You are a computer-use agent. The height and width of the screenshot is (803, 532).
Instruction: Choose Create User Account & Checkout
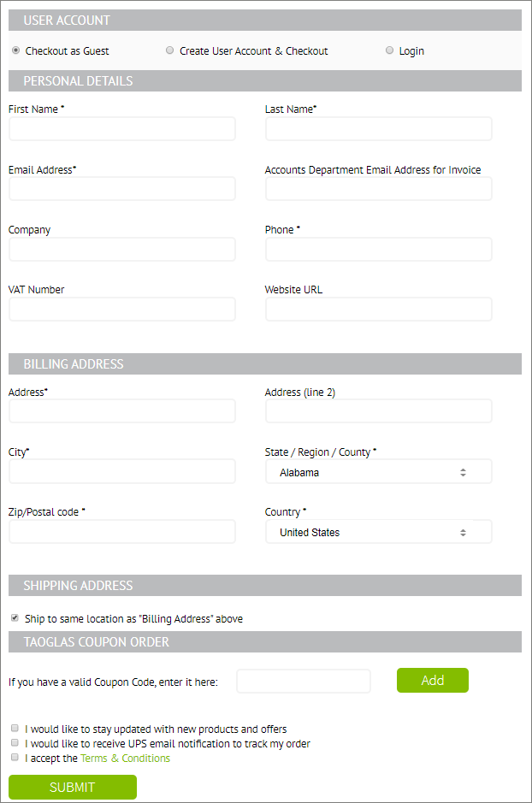(x=169, y=50)
